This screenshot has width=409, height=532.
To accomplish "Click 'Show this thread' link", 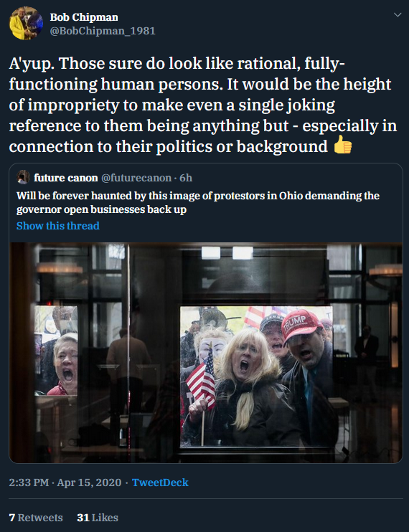I will tap(58, 226).
